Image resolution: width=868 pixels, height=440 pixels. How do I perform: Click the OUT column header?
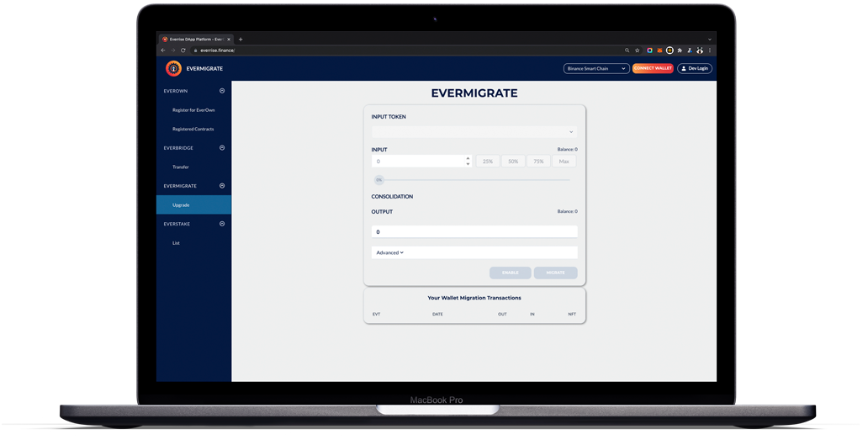pos(502,315)
